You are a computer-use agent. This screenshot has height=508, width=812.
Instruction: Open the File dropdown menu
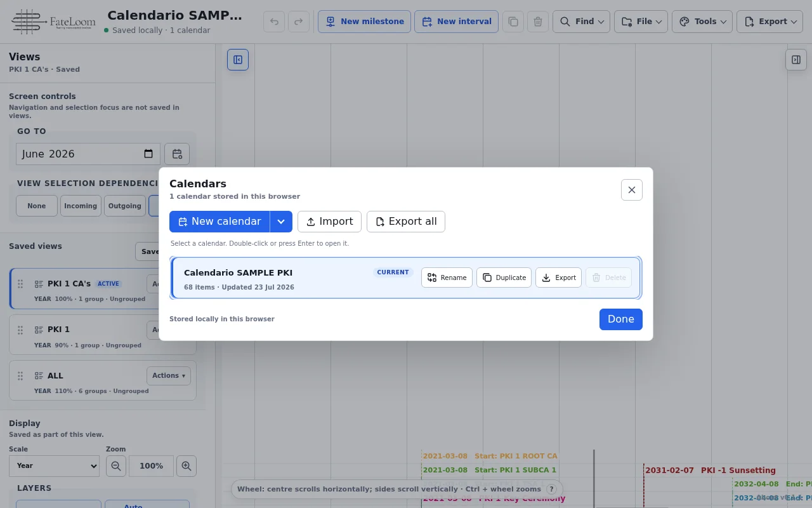[x=641, y=22]
